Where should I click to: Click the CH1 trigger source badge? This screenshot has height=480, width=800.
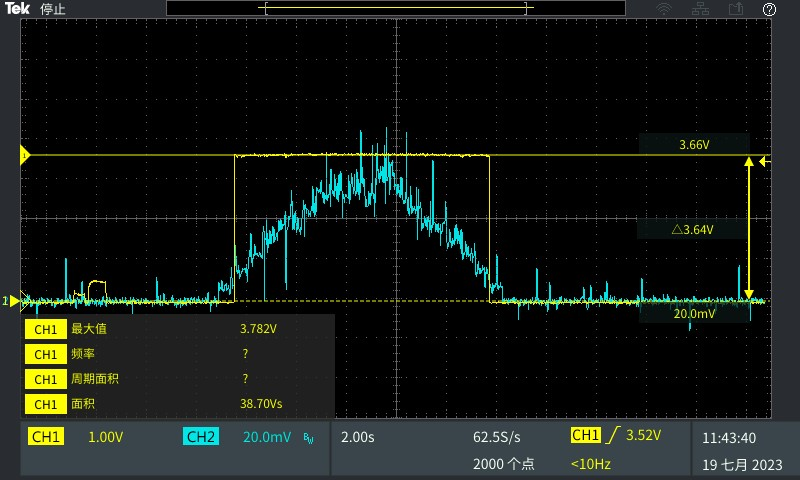pos(586,435)
